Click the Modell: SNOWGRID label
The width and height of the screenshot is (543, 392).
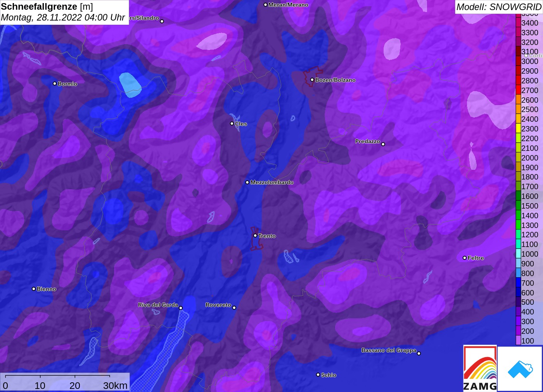499,7
